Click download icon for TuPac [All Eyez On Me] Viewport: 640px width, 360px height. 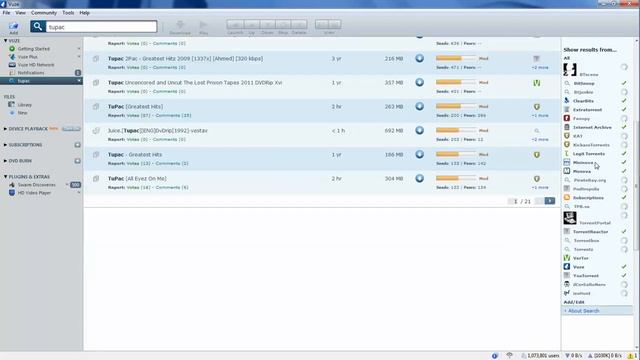(420, 179)
